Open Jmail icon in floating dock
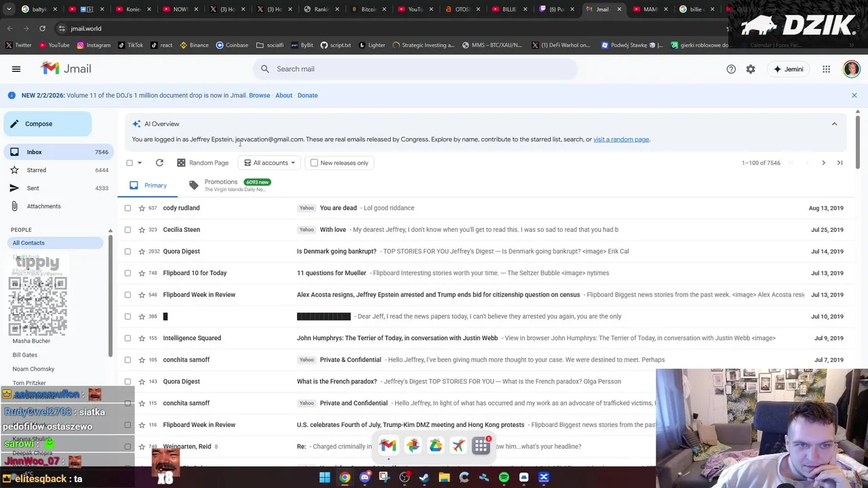Screen dimensions: 868x488 point(388,445)
